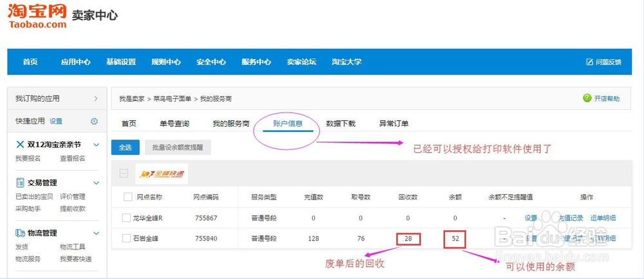Open 物流服务 link

coord(28,259)
